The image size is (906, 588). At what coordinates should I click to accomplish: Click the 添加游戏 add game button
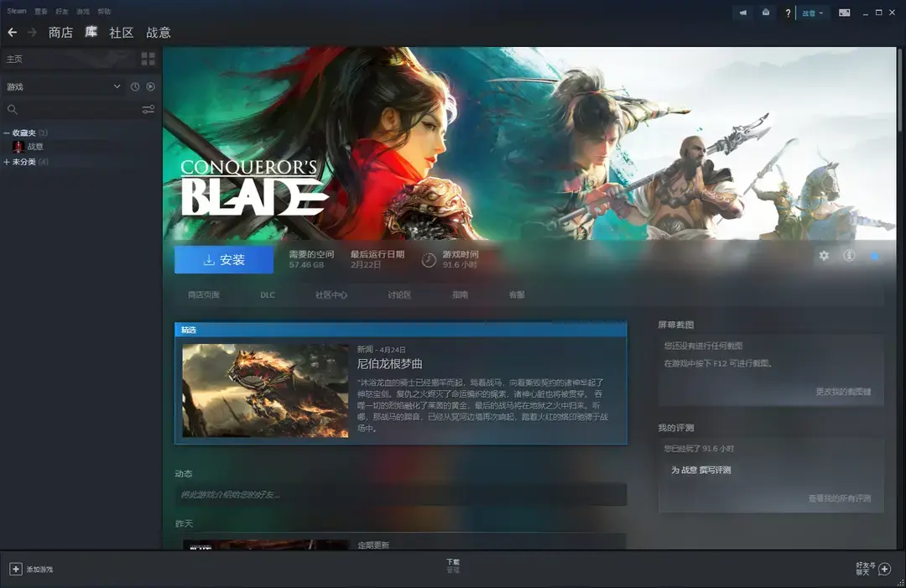(31, 570)
